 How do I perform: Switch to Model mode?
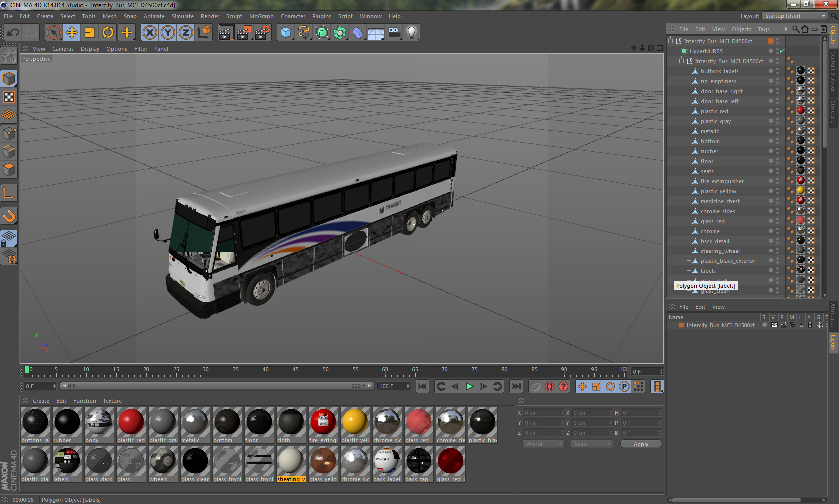(x=9, y=79)
